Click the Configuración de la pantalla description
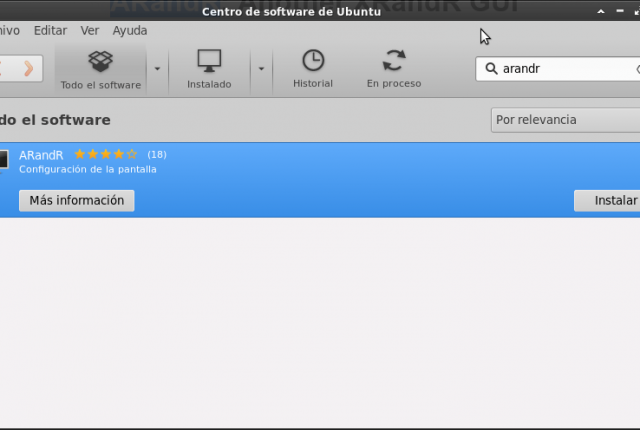The image size is (640, 430). click(88, 169)
